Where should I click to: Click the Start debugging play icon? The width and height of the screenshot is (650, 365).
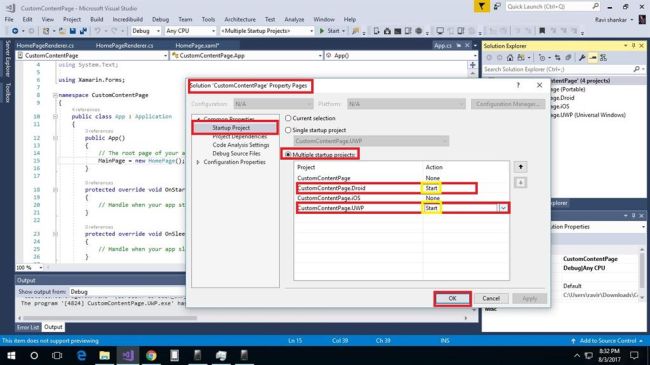[x=322, y=31]
